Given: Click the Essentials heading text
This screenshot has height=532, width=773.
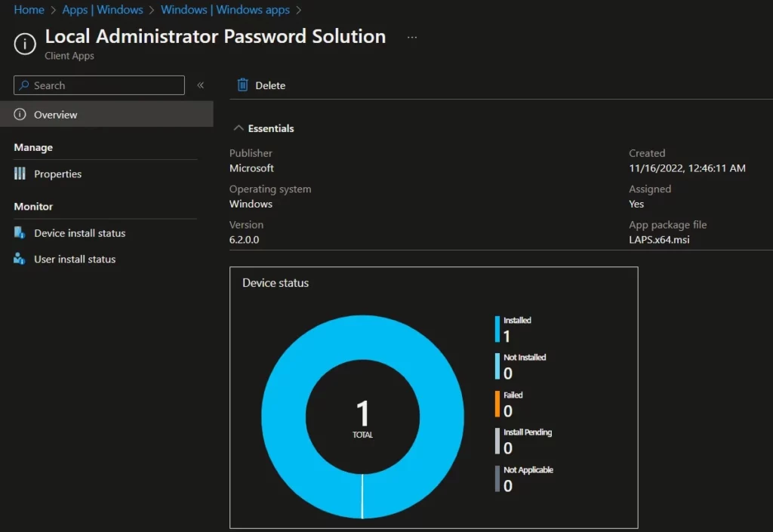Looking at the screenshot, I should coord(271,128).
